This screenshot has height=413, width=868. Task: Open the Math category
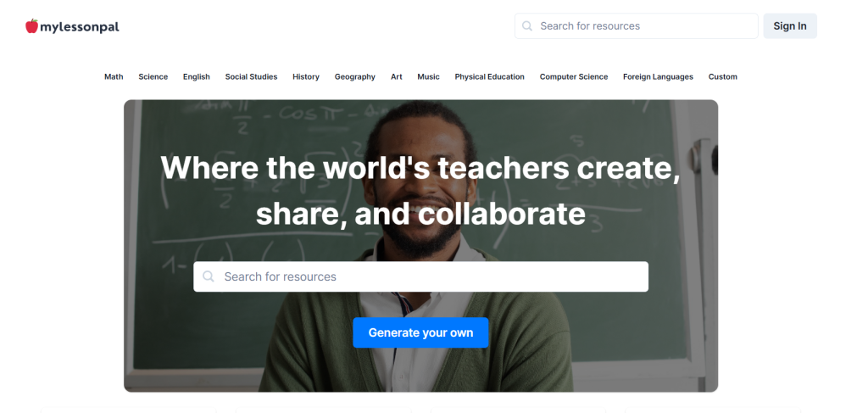click(x=114, y=77)
